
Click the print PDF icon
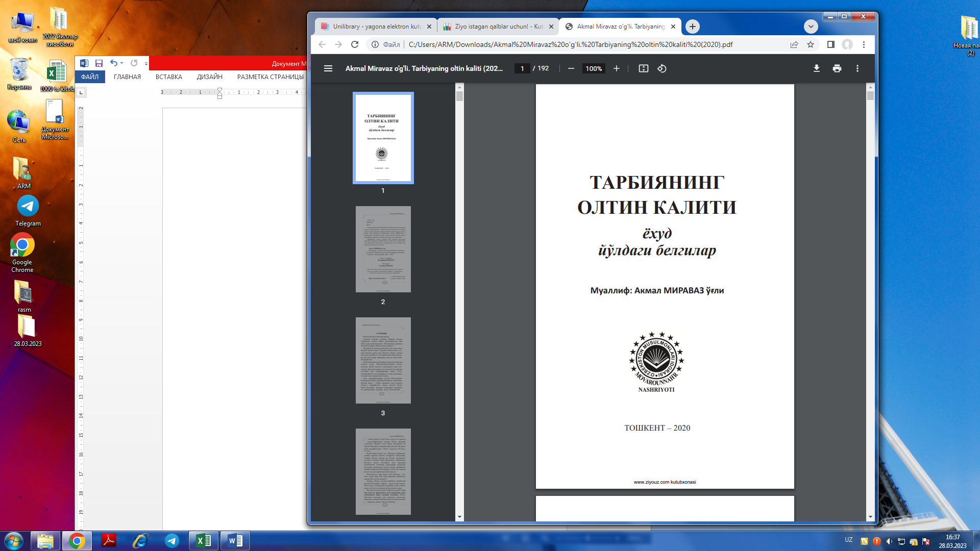(x=837, y=68)
